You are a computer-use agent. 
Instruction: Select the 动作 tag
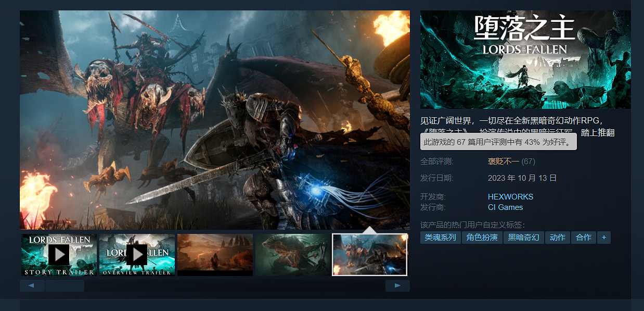point(558,238)
